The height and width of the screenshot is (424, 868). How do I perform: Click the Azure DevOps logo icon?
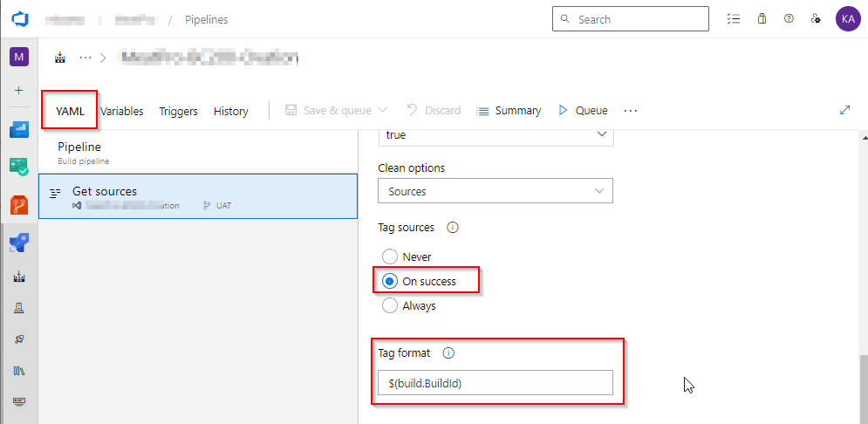click(x=18, y=18)
